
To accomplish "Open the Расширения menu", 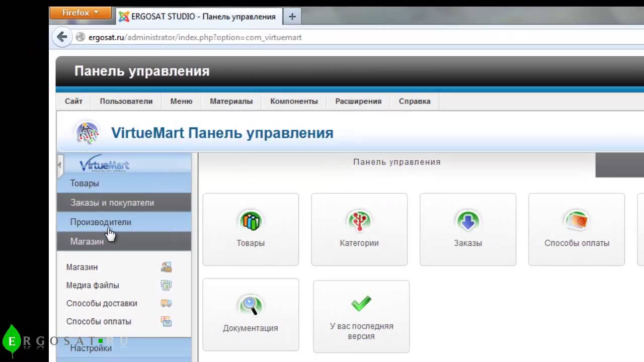I will 358,101.
